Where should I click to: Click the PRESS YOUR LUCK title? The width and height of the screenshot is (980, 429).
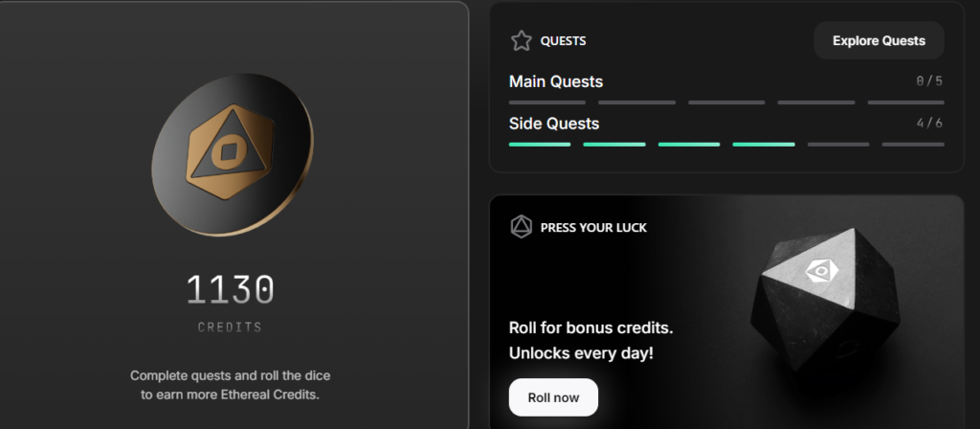click(x=593, y=228)
